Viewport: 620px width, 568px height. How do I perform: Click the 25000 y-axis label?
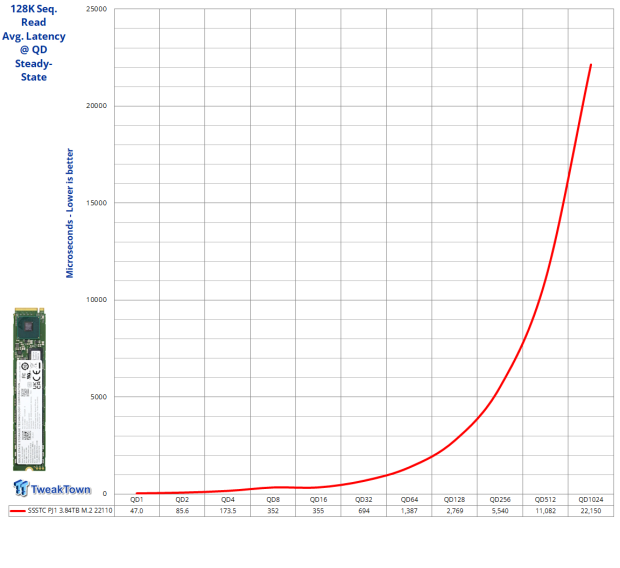click(x=96, y=9)
